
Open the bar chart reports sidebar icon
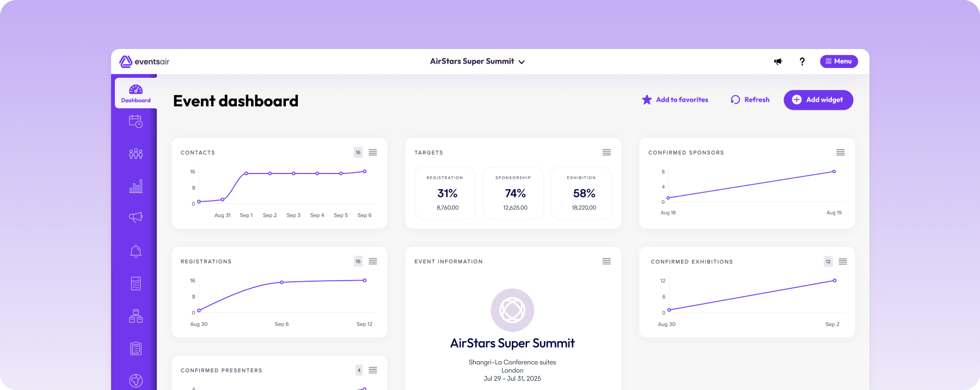(136, 187)
